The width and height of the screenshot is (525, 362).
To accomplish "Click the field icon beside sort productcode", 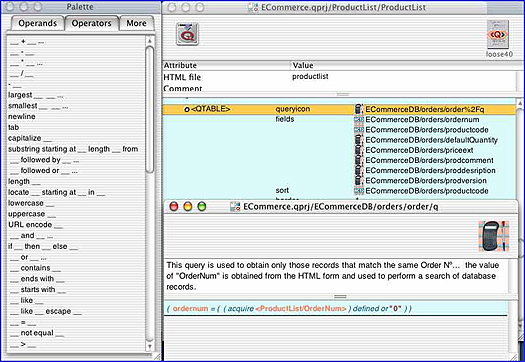I will pos(359,191).
